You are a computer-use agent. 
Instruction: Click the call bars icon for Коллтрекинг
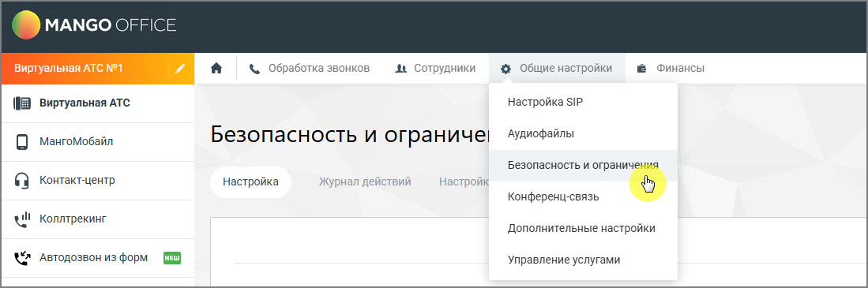click(21, 219)
